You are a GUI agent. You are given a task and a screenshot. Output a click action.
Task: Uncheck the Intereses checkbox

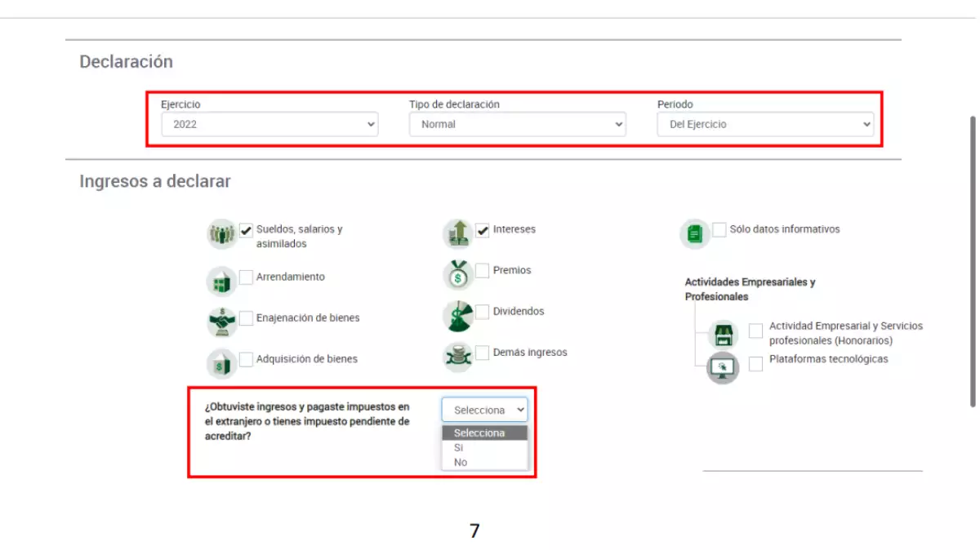(483, 230)
